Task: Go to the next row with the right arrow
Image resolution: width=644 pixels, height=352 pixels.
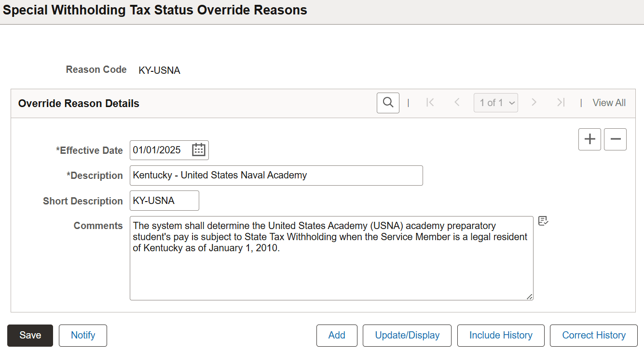Action: coord(534,102)
